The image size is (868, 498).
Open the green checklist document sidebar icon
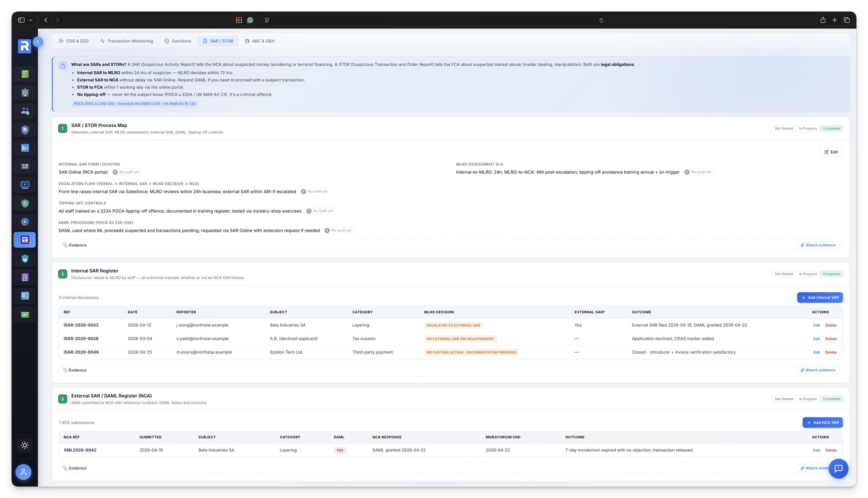click(x=25, y=74)
